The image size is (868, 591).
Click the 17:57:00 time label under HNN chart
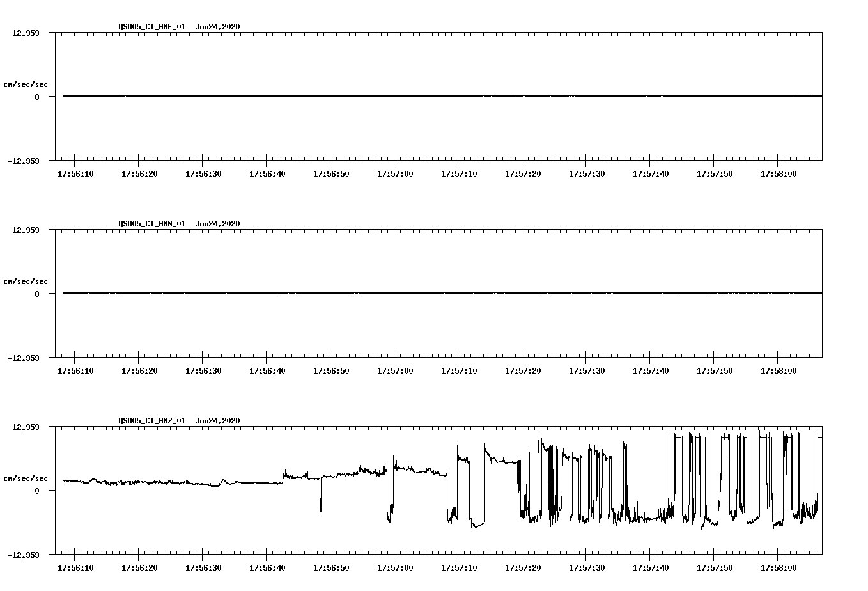click(x=395, y=370)
